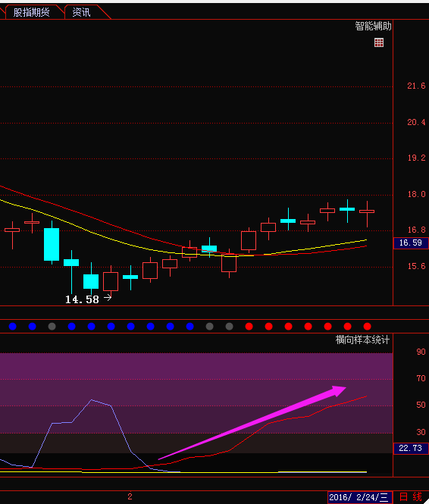429x504 pixels.
Task: Click the 横向样本统计 indicator label
Action: (x=362, y=340)
